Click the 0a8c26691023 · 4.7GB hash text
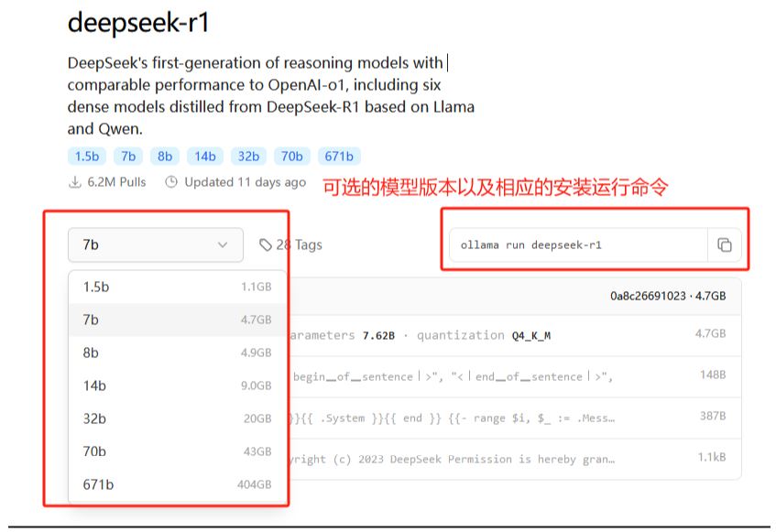776x532 pixels. [x=668, y=296]
